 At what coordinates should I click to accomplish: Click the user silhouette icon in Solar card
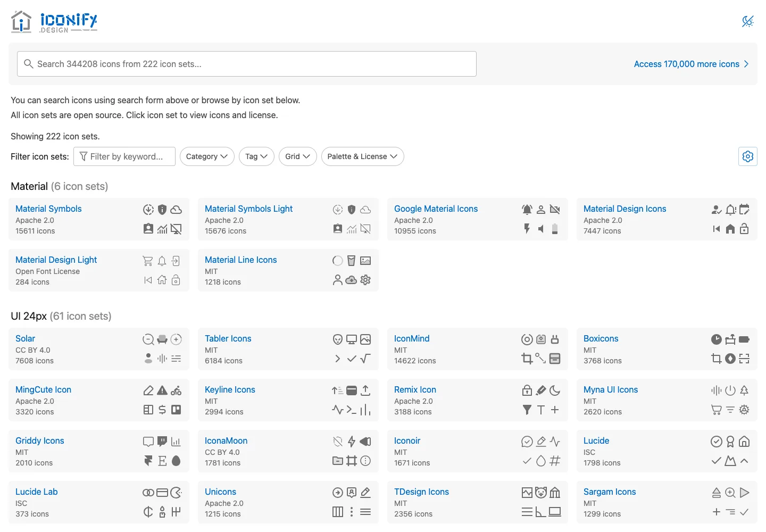tap(148, 359)
